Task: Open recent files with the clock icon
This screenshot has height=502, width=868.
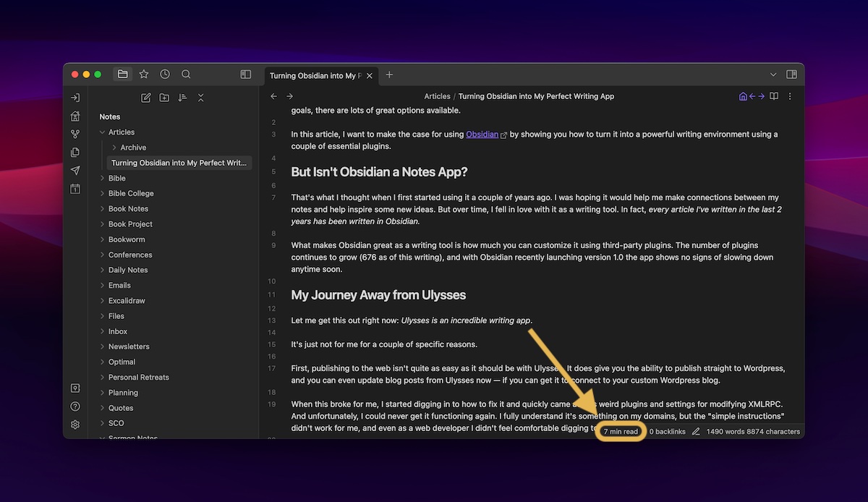Action: (165, 75)
